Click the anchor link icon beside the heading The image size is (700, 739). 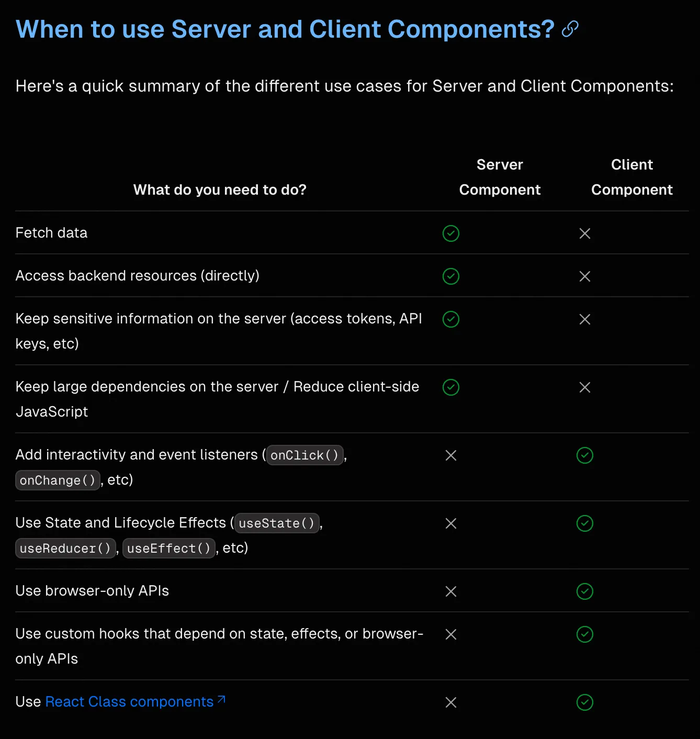570,29
